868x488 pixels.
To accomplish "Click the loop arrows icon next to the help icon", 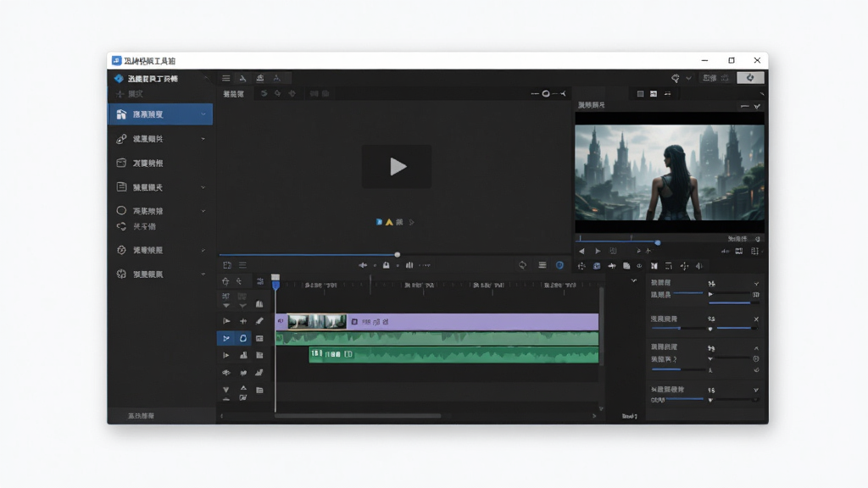I will [522, 265].
